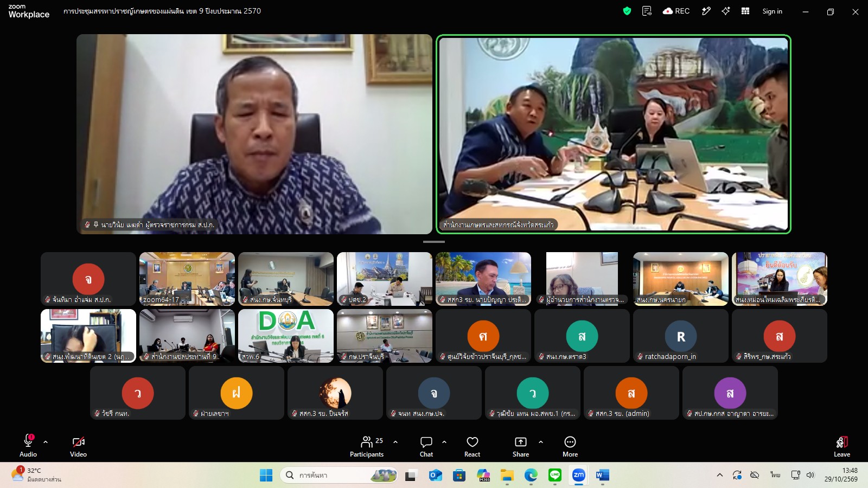Click the DOA logo สวพ.6 video tile
Screen dimensions: 868x488
coord(286,336)
